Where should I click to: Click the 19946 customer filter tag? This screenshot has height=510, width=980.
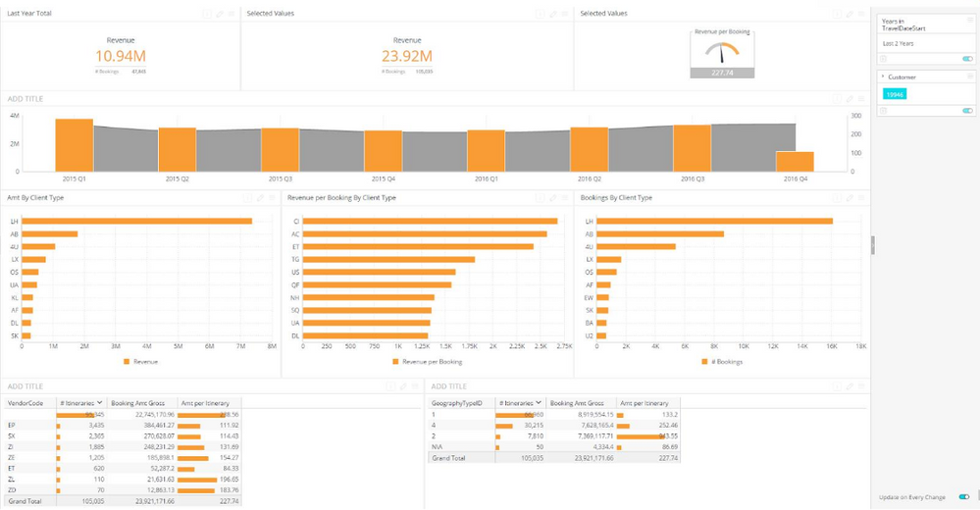pyautogui.click(x=894, y=94)
